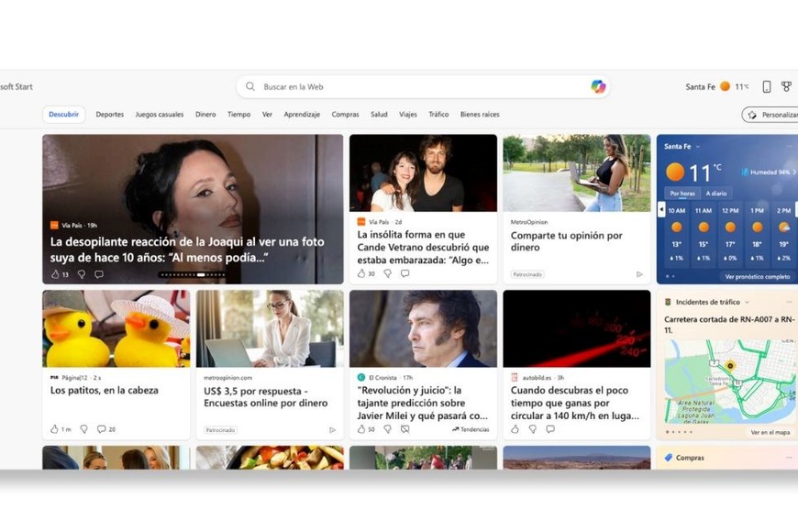Expand 'Incidentes de tráfico' dropdown
This screenshot has height=532, width=798.
coord(747,302)
